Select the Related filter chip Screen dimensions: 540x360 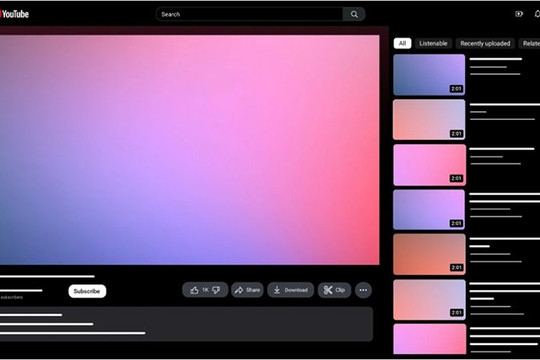tap(530, 43)
